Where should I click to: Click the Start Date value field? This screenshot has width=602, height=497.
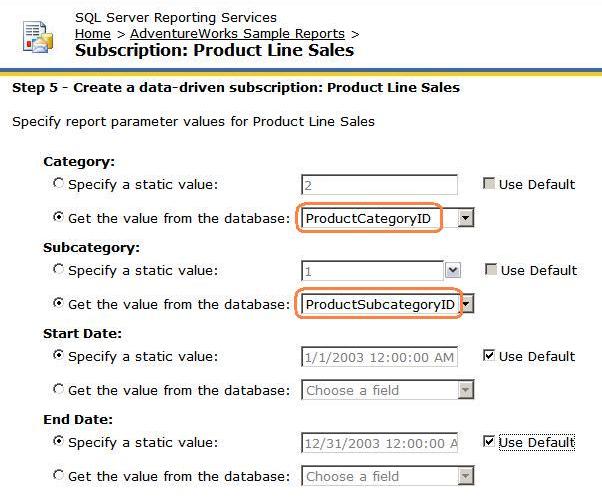[379, 357]
